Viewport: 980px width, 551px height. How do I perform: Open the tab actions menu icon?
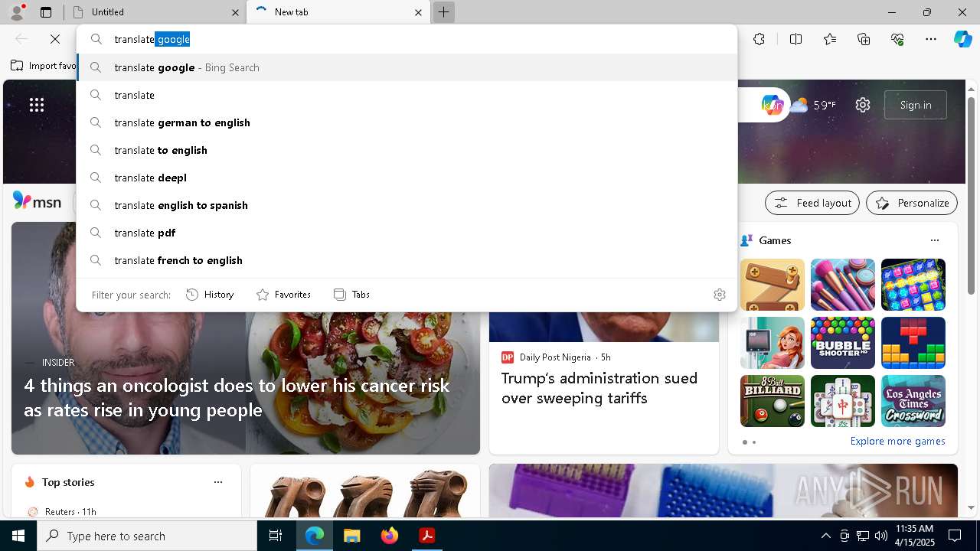point(46,12)
